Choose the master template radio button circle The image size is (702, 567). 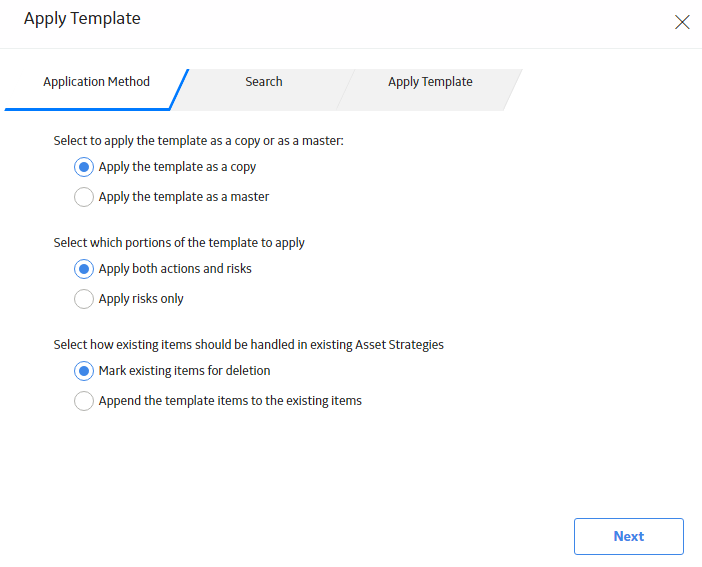coord(84,197)
